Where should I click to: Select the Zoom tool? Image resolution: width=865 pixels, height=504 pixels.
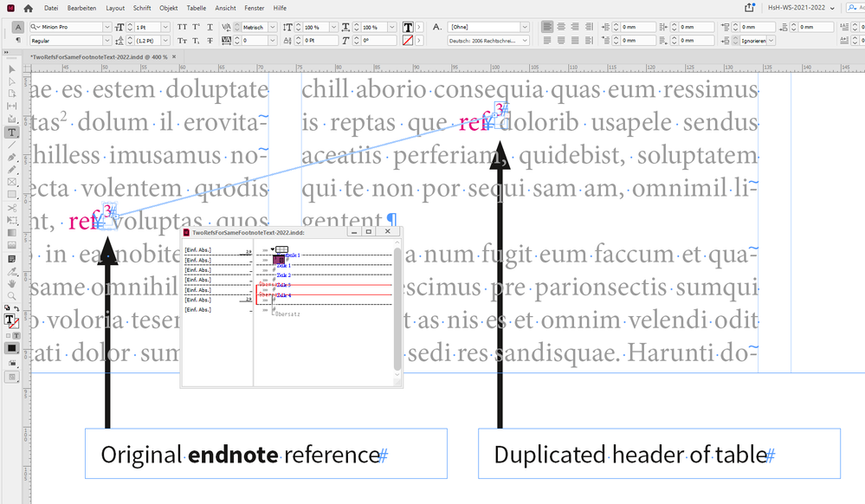point(11,294)
